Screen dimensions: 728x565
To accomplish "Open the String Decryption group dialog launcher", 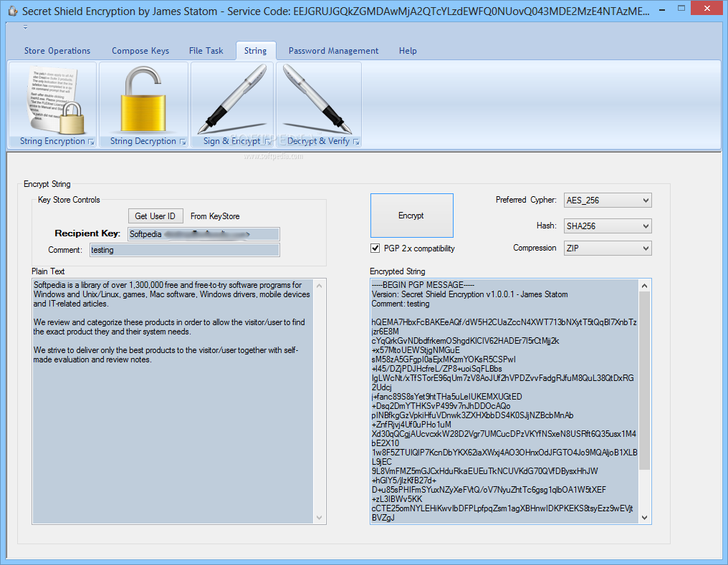I will pos(183,142).
